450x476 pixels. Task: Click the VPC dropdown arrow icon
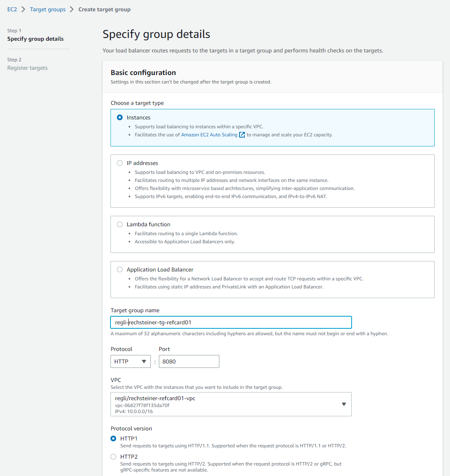pos(344,404)
